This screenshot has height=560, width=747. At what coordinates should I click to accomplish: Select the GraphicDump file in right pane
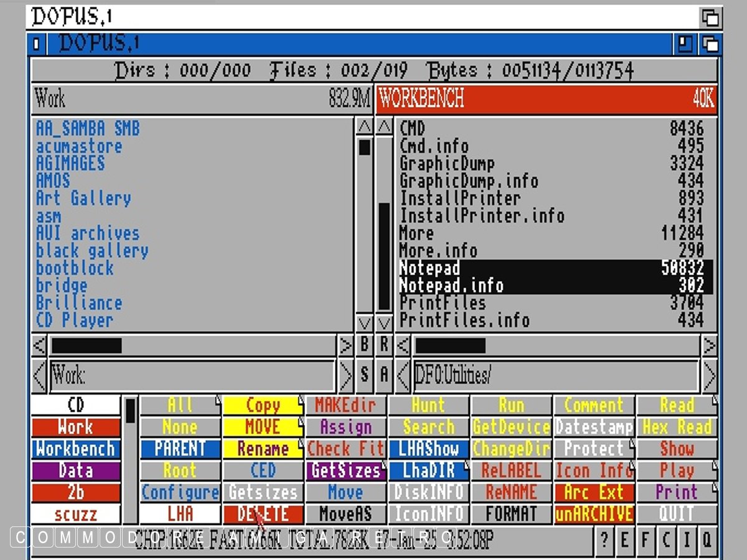(x=447, y=164)
